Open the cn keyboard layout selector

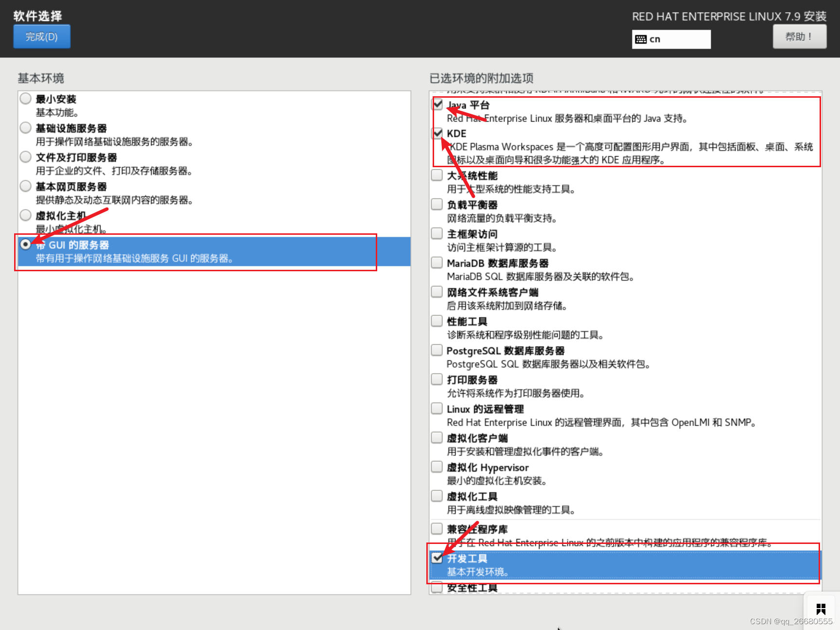pyautogui.click(x=671, y=39)
